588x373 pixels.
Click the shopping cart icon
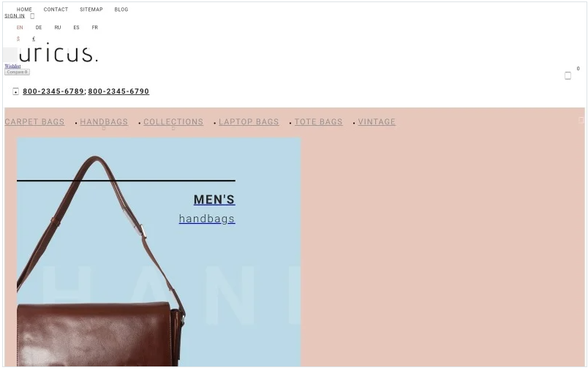[568, 76]
